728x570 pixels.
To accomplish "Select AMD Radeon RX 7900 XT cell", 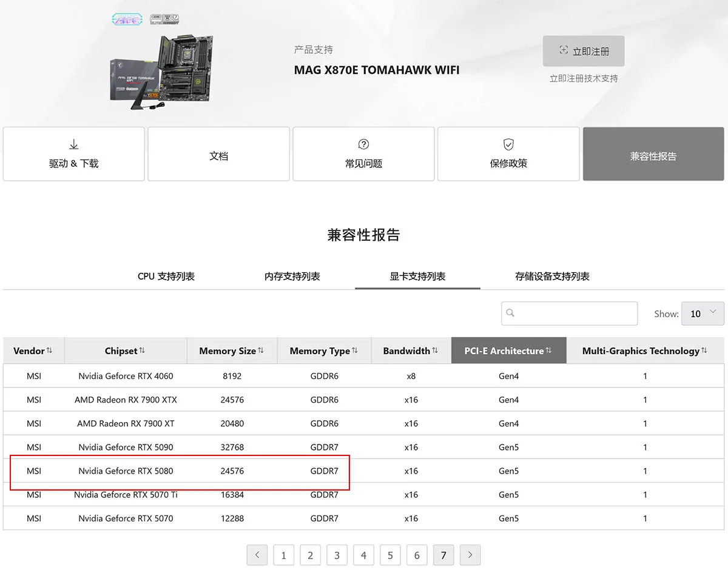I will [x=126, y=423].
